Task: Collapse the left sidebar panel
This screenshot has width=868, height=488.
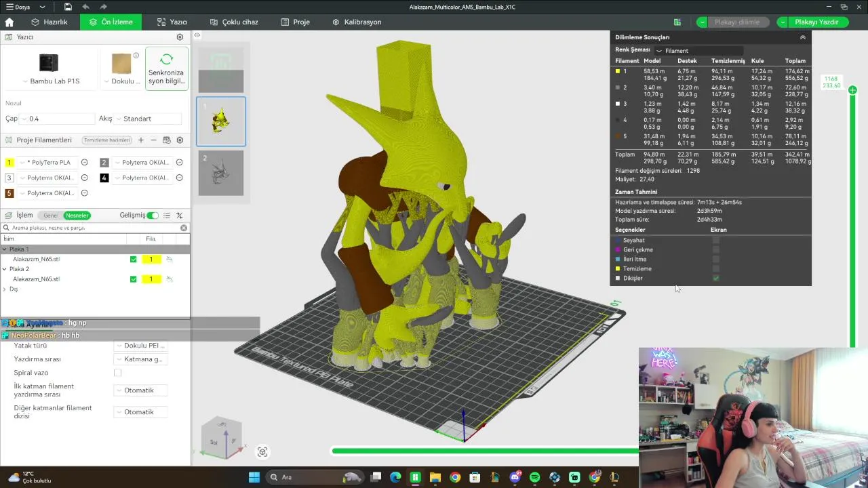Action: coord(197,35)
